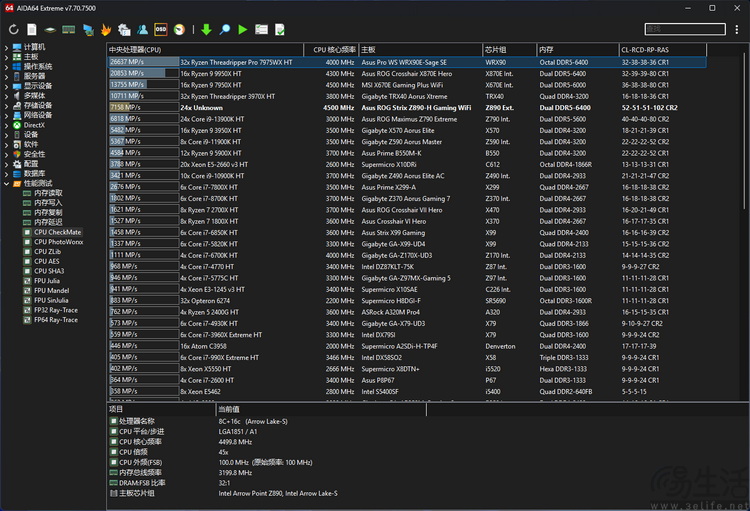
Task: Select the 内存写入 benchmark
Action: (48, 203)
